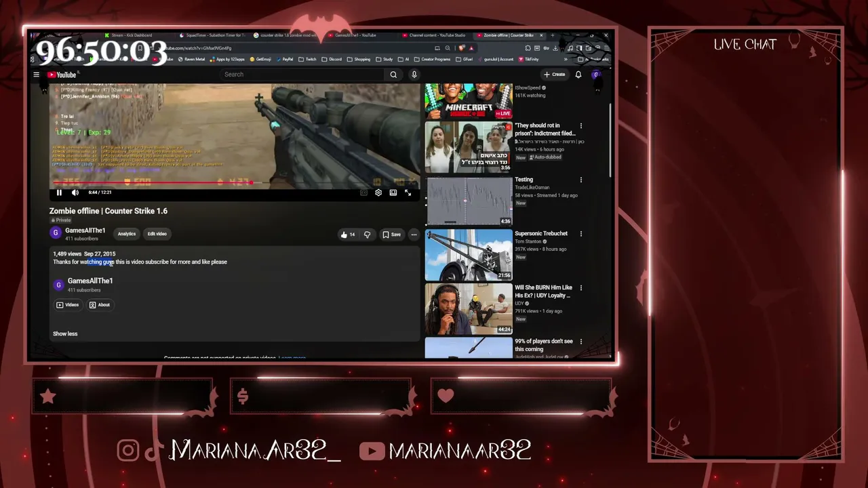Open options menu for Supersonic Trebuchet video
This screenshot has width=868, height=488.
click(581, 234)
